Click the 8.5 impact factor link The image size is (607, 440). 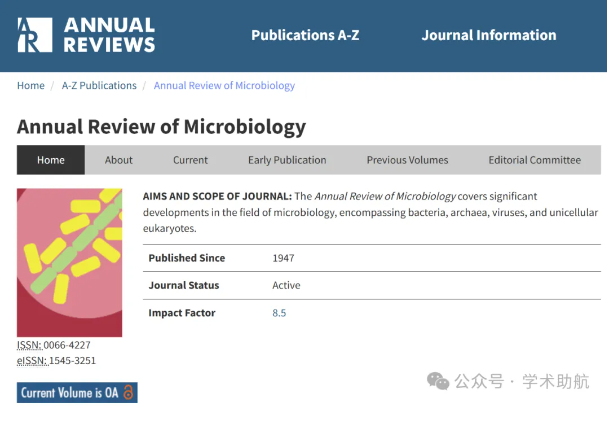[x=279, y=313]
